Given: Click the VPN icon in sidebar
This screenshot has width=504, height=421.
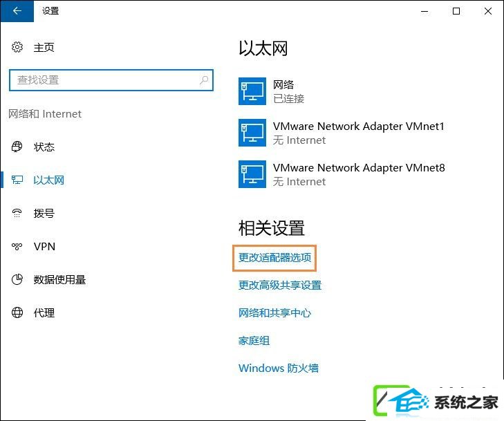Looking at the screenshot, I should click(17, 247).
